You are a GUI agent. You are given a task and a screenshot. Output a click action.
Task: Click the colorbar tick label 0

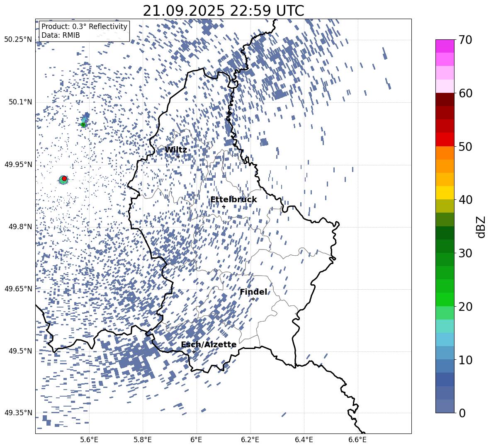(462, 413)
